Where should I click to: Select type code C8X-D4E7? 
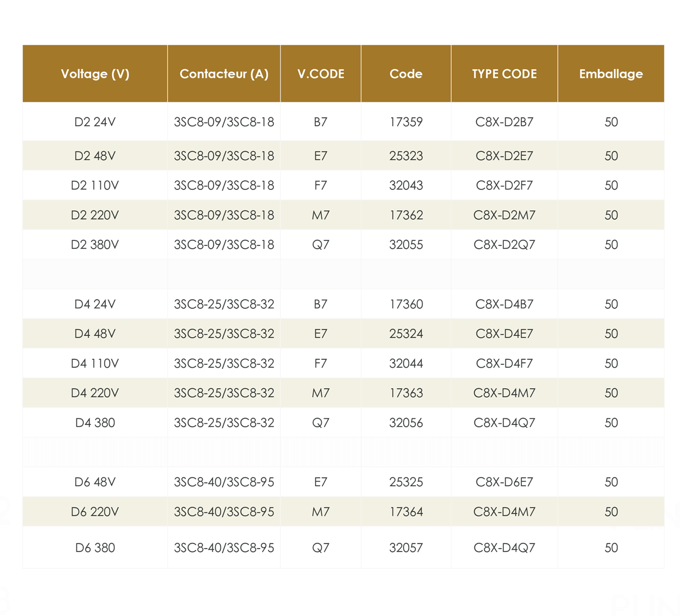pyautogui.click(x=504, y=334)
